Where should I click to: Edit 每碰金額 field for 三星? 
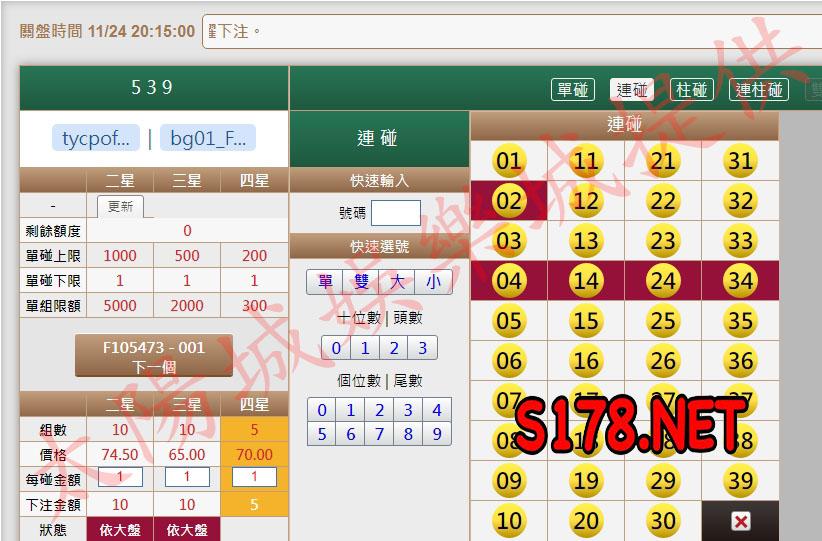(x=187, y=477)
